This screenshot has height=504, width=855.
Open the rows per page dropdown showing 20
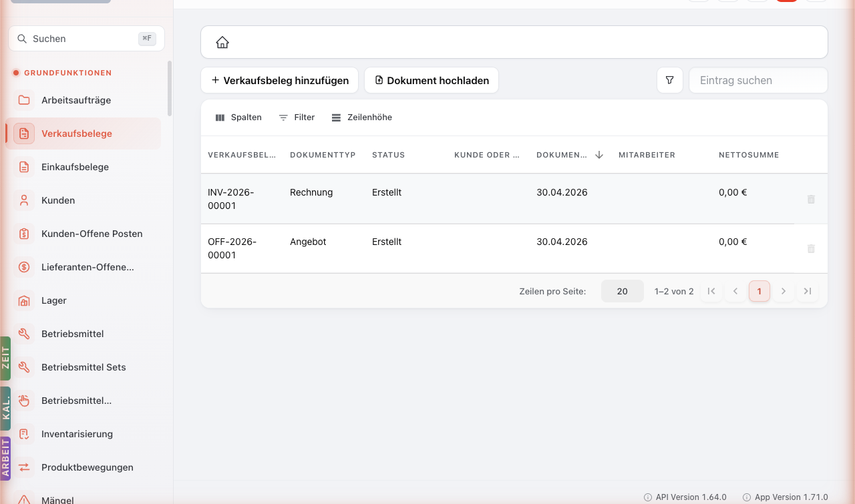pyautogui.click(x=623, y=291)
